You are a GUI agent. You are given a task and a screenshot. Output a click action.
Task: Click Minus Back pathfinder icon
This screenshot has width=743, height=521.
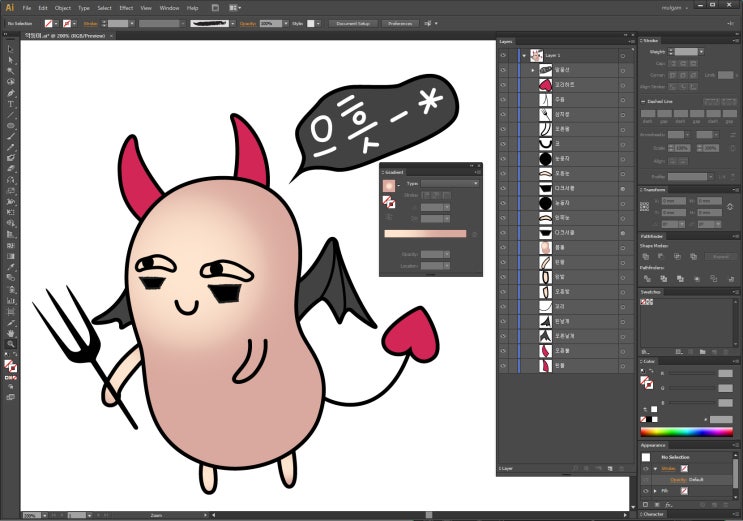730,279
